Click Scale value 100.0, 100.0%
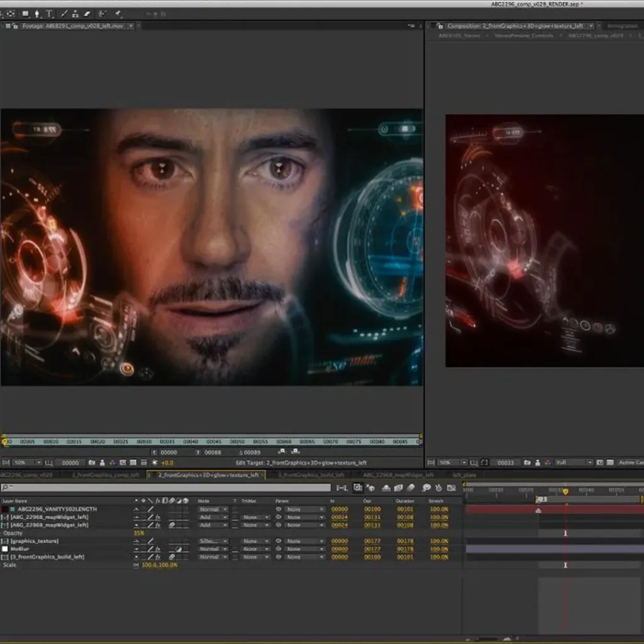 (x=159, y=565)
